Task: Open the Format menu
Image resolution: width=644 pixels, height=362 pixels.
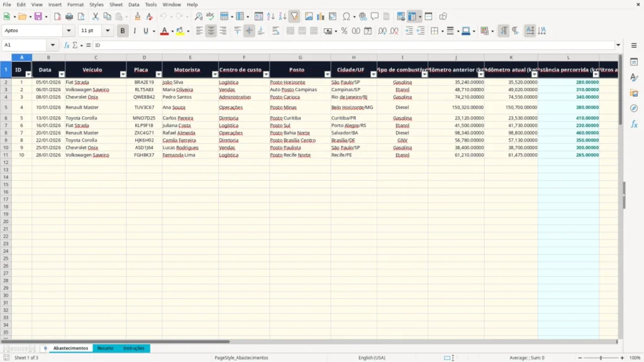Action: coord(75,4)
